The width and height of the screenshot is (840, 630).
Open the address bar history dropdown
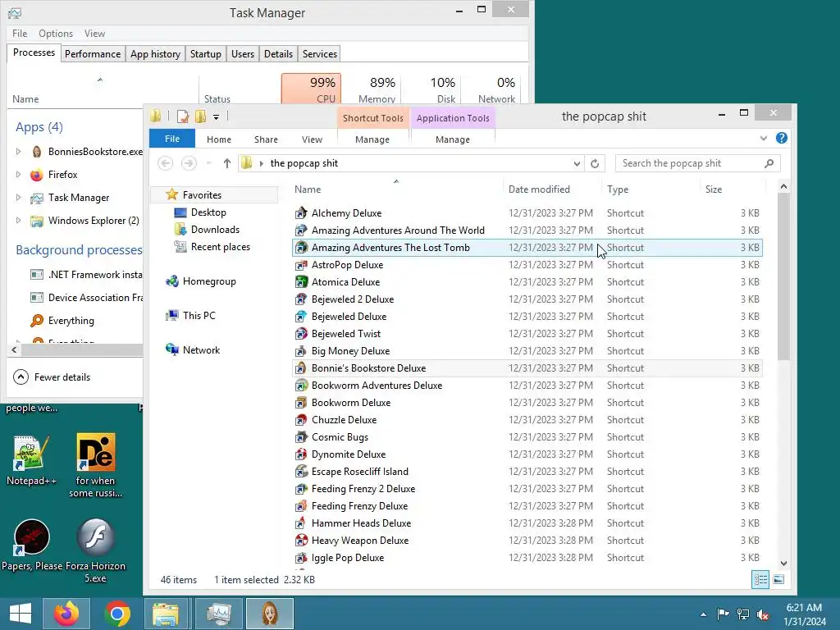pyautogui.click(x=577, y=163)
